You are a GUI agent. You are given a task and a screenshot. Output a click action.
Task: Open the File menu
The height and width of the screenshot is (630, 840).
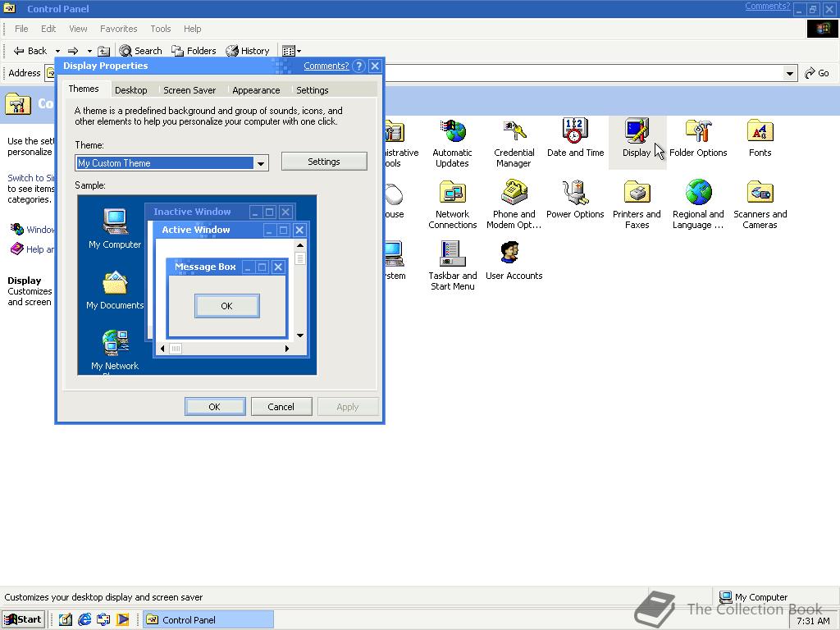tap(21, 29)
